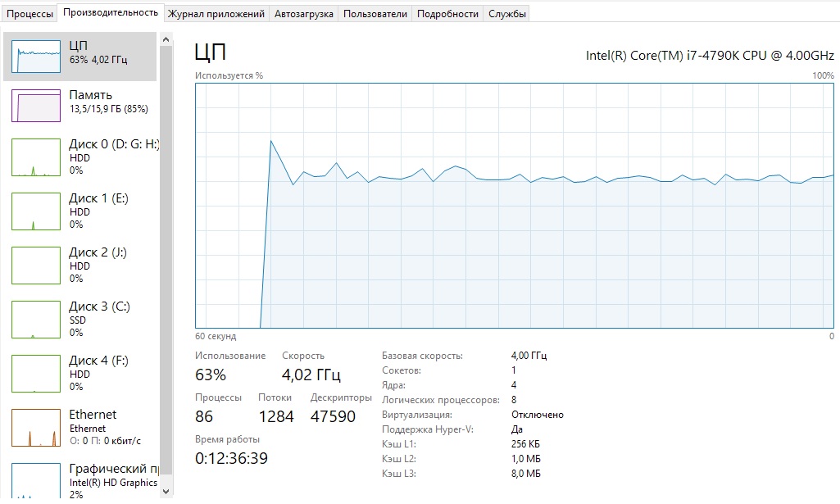
Task: Click the uptime value 0:12:36:39
Action: [x=231, y=458]
